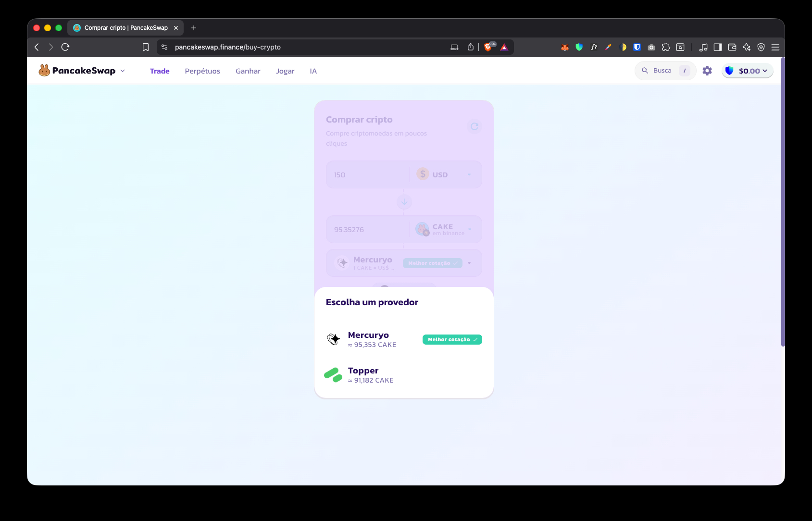The image size is (812, 521).
Task: Open the Jogar menu
Action: [285, 71]
